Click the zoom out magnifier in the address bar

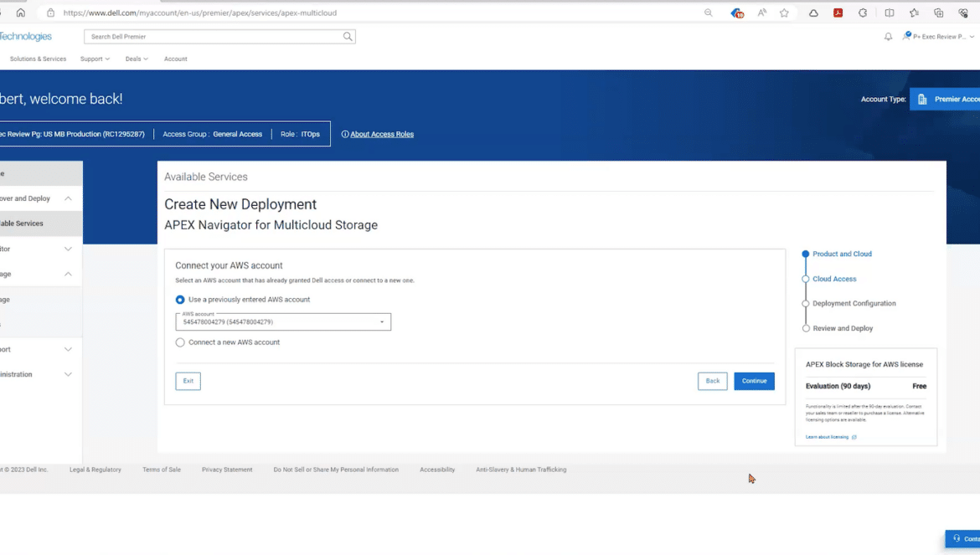(708, 13)
